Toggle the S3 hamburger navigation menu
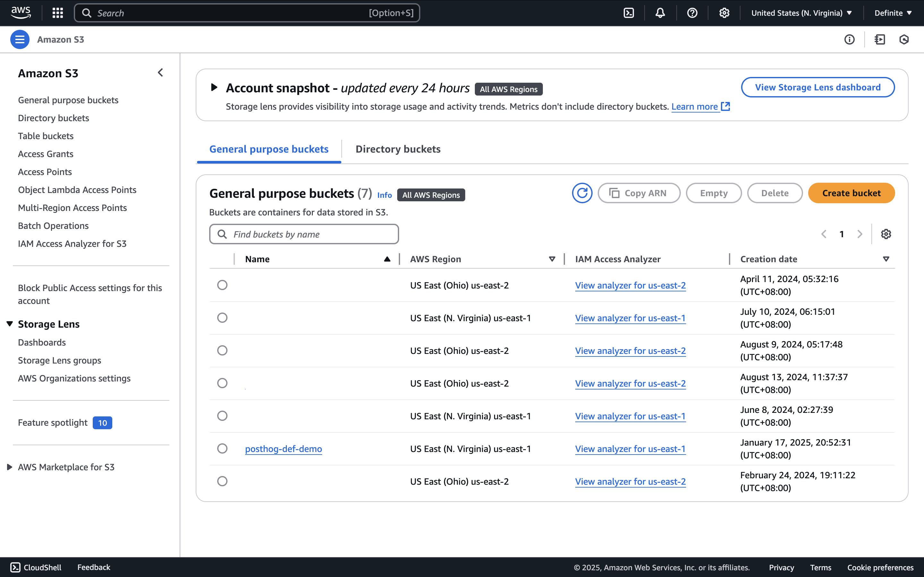 [20, 39]
